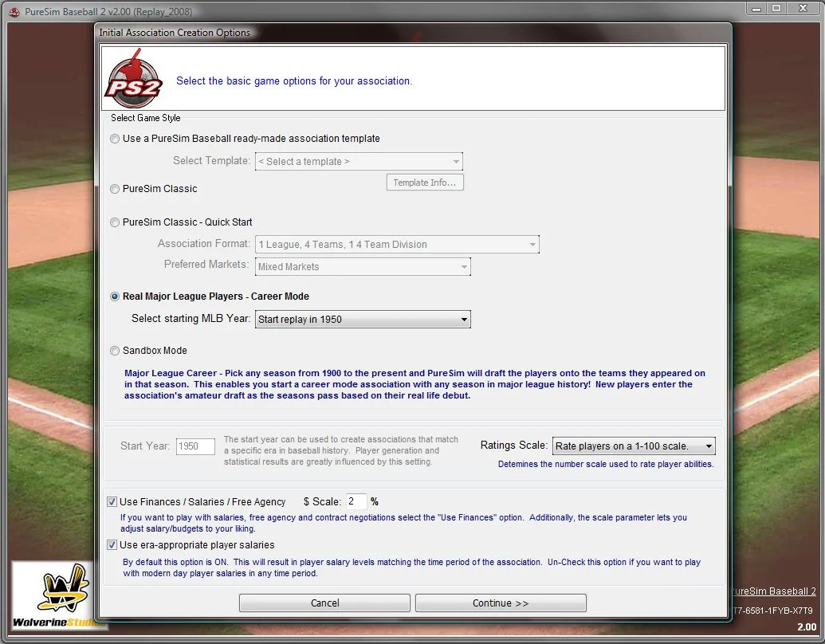Select Real Major League Players Career Mode

point(116,296)
